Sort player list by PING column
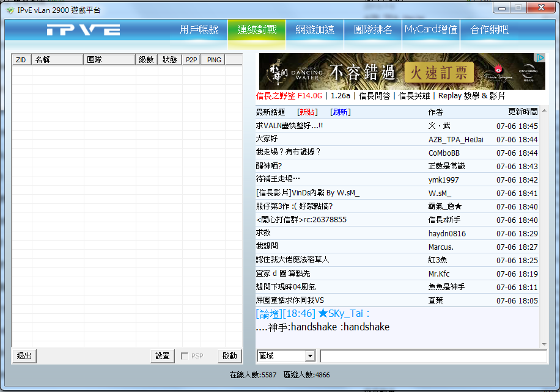 click(x=214, y=60)
